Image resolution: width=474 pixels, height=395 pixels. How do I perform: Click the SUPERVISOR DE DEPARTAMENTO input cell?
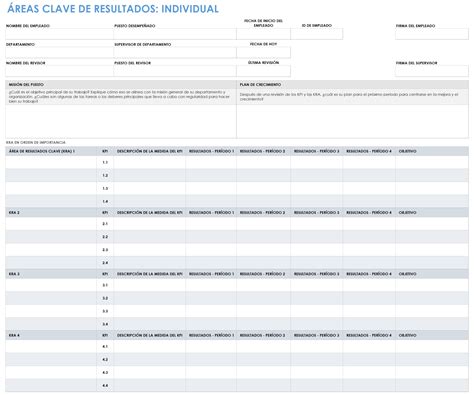(x=175, y=53)
